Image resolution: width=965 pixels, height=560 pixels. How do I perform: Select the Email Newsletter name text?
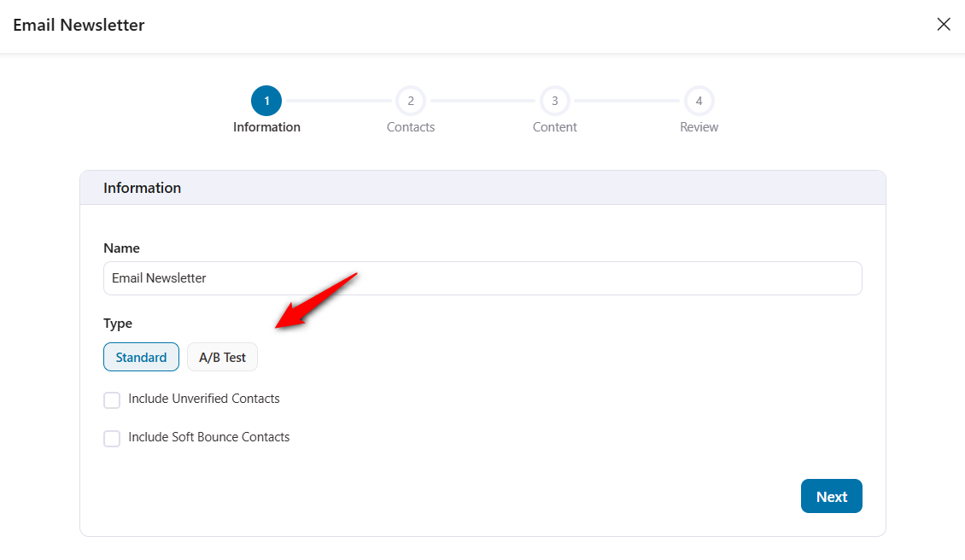coord(158,277)
